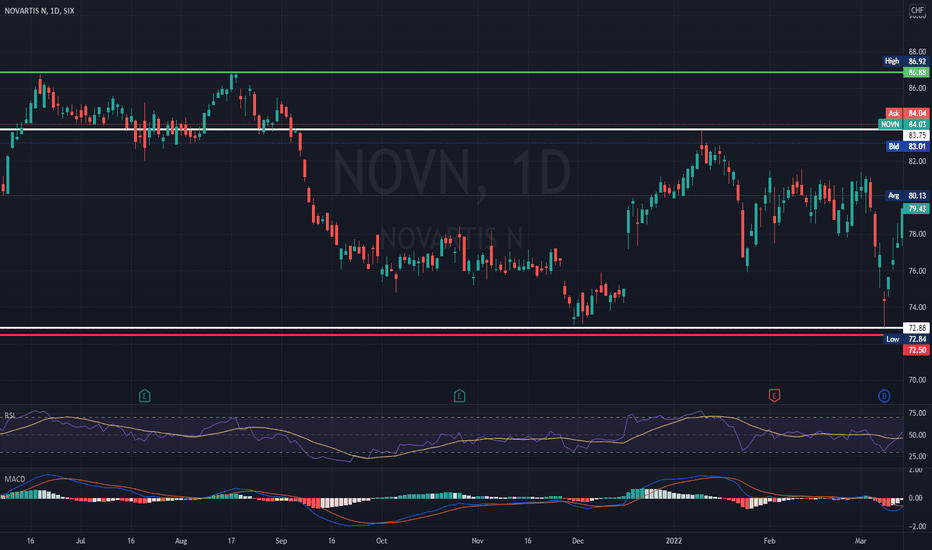
Task: Click the red 72.50 price tag
Action: pos(915,350)
